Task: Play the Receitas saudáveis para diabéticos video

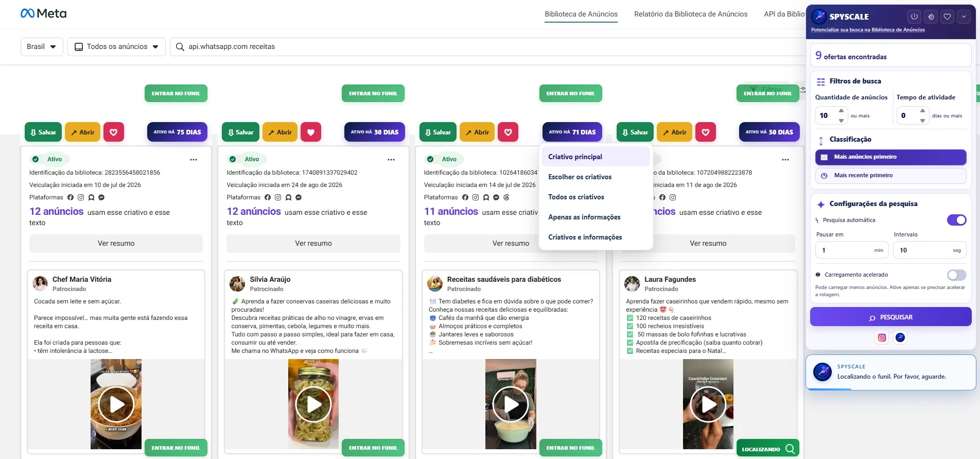Action: (511, 404)
